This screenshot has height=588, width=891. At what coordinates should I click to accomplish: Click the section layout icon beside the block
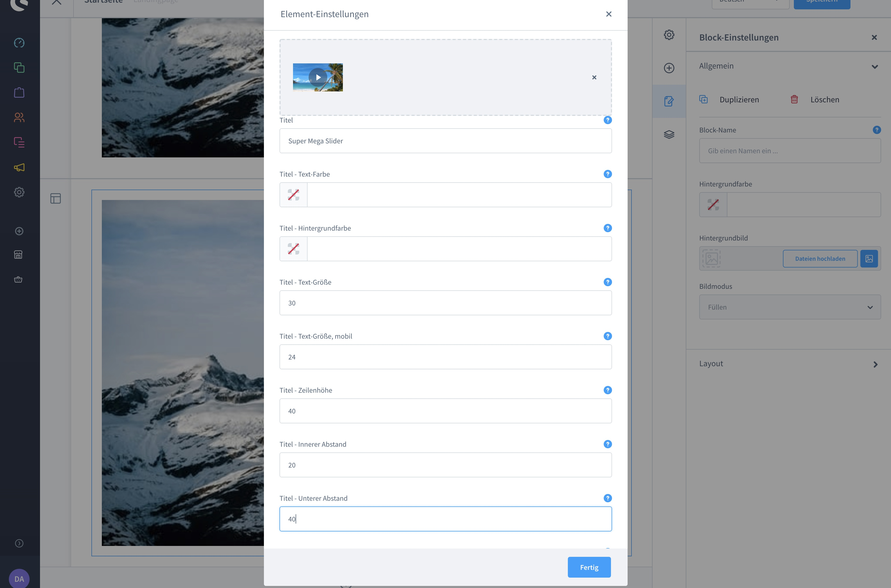pos(56,198)
